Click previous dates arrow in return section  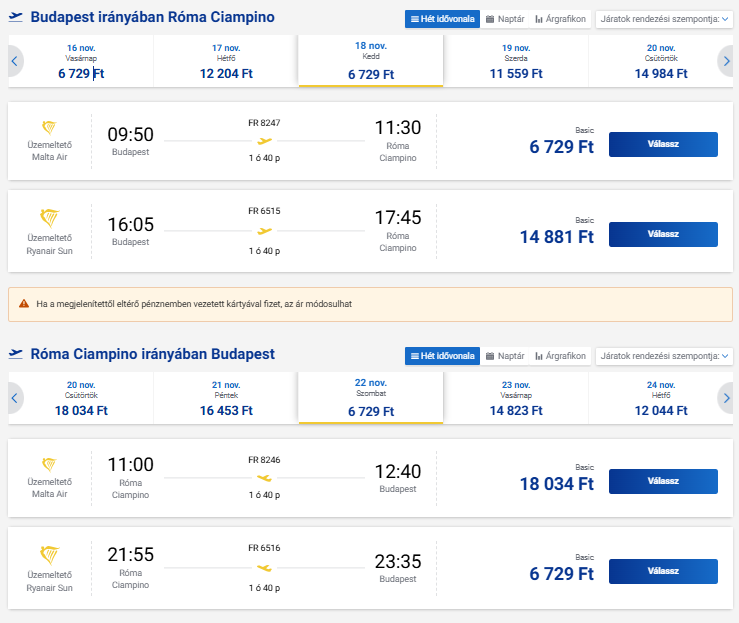pos(15,398)
